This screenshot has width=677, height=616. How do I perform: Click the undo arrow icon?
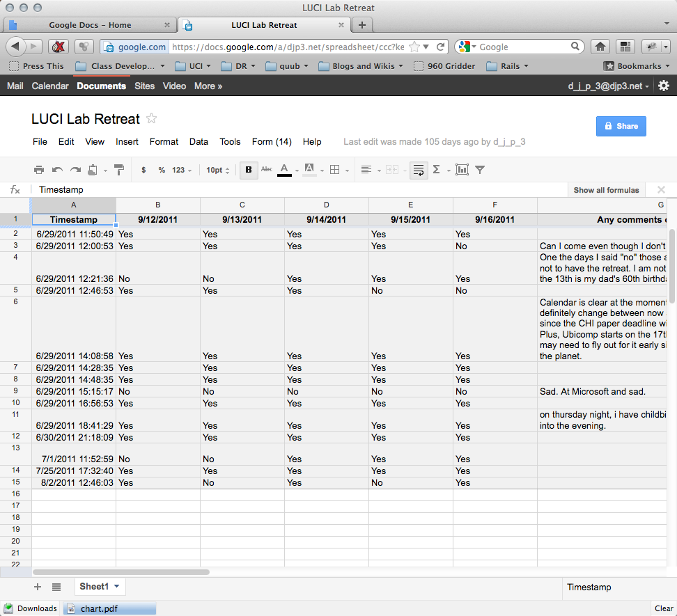57,170
